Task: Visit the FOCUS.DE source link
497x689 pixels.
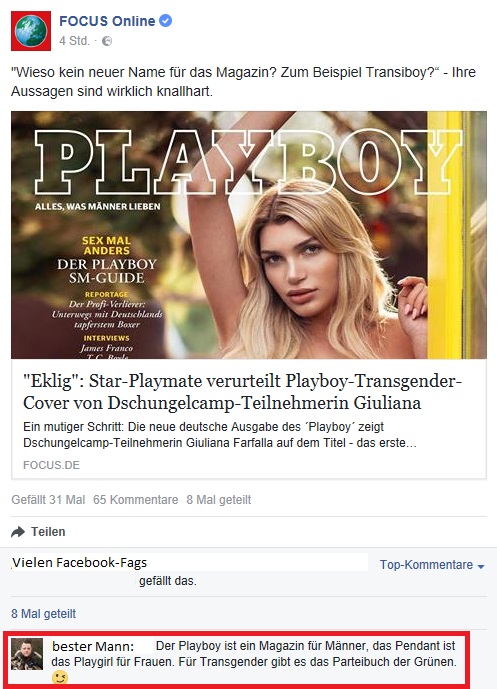Action: coord(51,465)
